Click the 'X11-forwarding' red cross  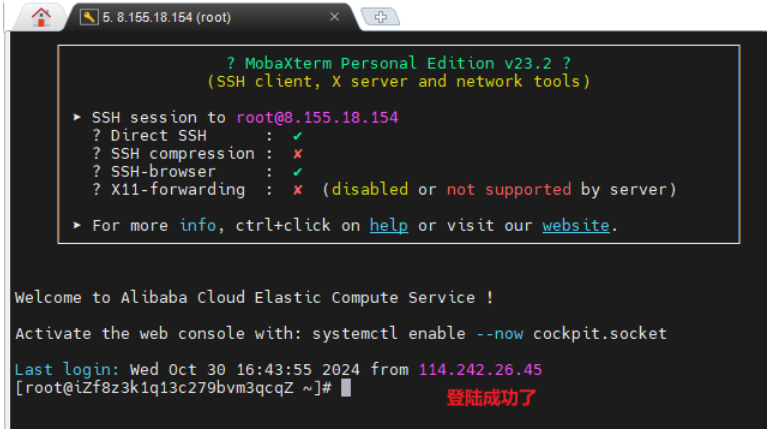pos(297,190)
